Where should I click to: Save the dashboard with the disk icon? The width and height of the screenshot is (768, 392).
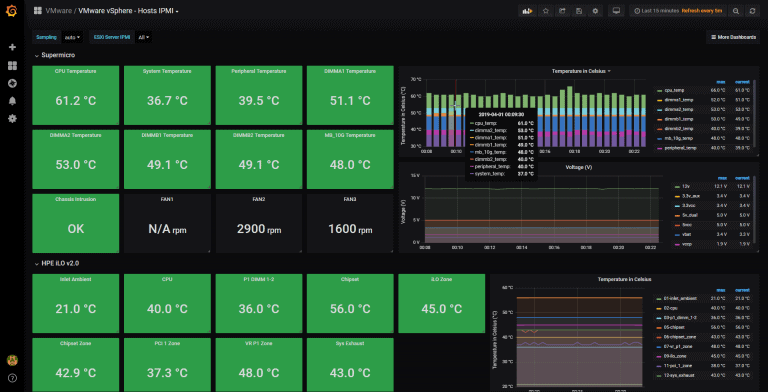pos(579,11)
